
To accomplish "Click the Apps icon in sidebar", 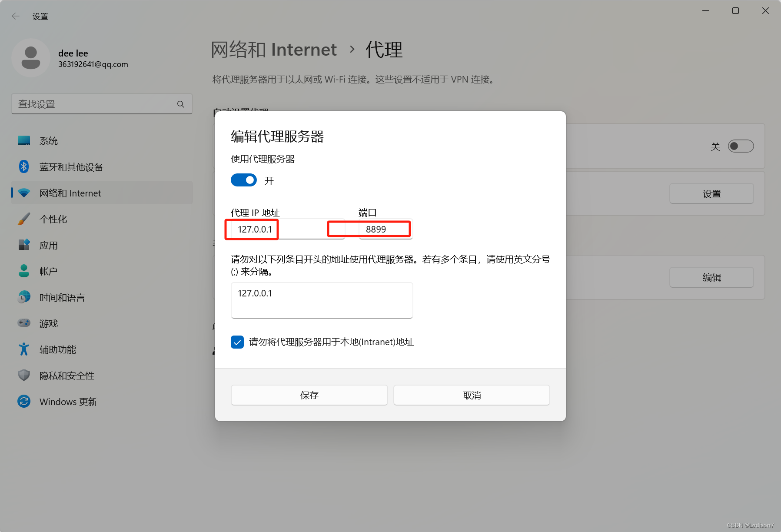I will click(24, 245).
